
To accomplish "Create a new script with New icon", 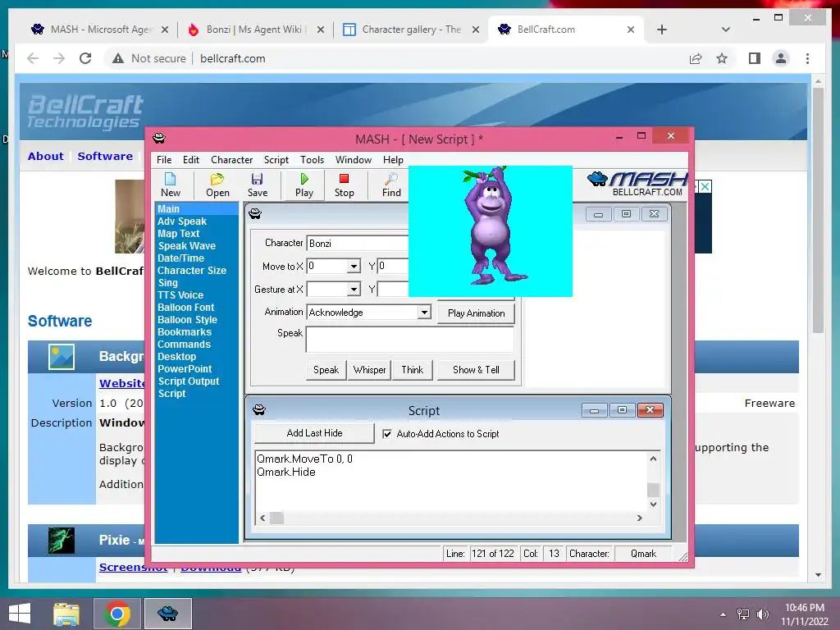I will click(x=171, y=185).
